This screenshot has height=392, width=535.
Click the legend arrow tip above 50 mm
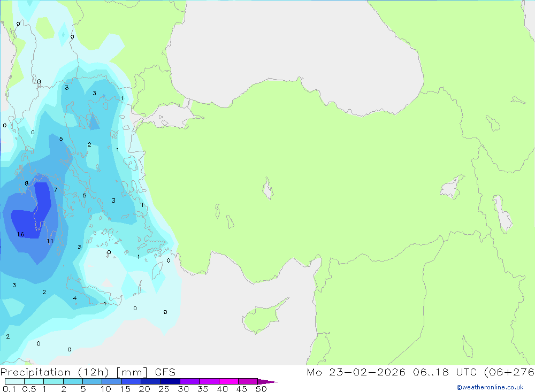point(267,381)
